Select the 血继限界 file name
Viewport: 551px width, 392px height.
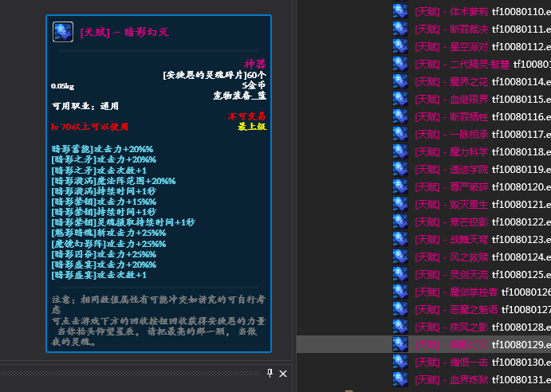pyautogui.click(x=521, y=100)
